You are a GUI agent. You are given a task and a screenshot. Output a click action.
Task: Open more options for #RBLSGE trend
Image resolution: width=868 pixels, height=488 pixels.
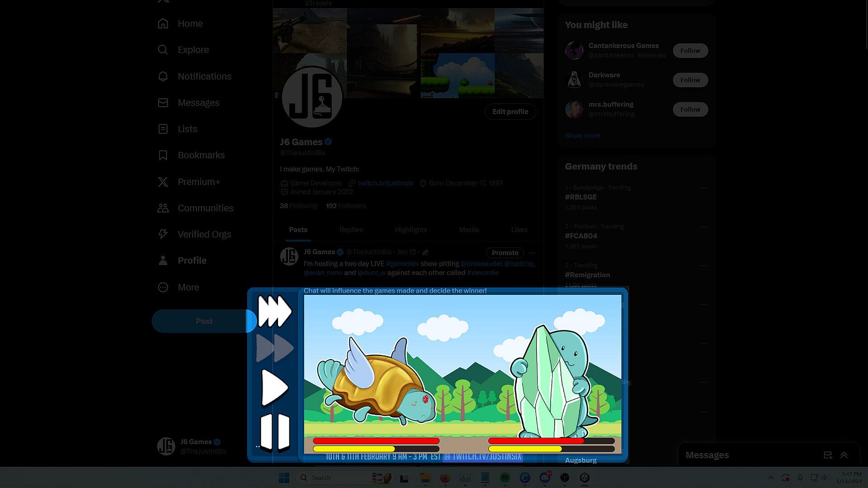coord(703,188)
